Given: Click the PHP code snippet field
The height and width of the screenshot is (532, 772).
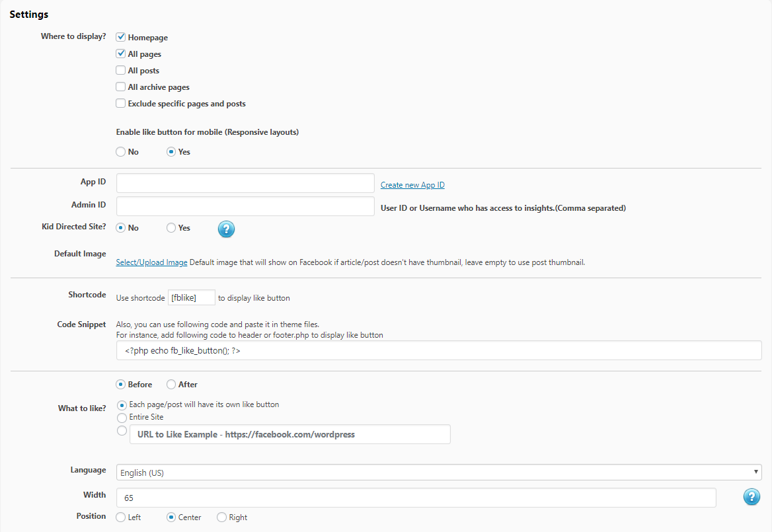Looking at the screenshot, I should pyautogui.click(x=439, y=350).
